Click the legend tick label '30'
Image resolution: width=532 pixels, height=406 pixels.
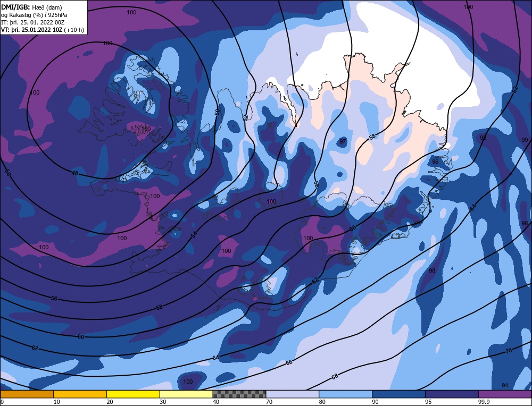(163, 402)
